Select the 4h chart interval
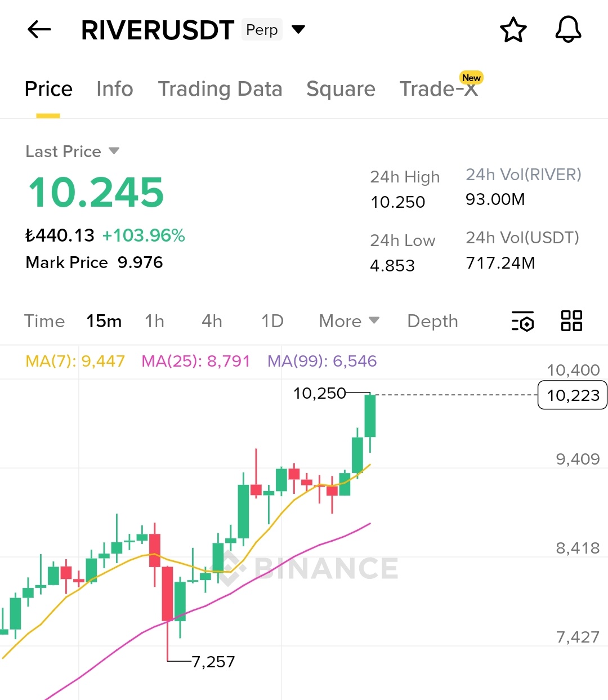Viewport: 608px width, 700px height. tap(212, 321)
